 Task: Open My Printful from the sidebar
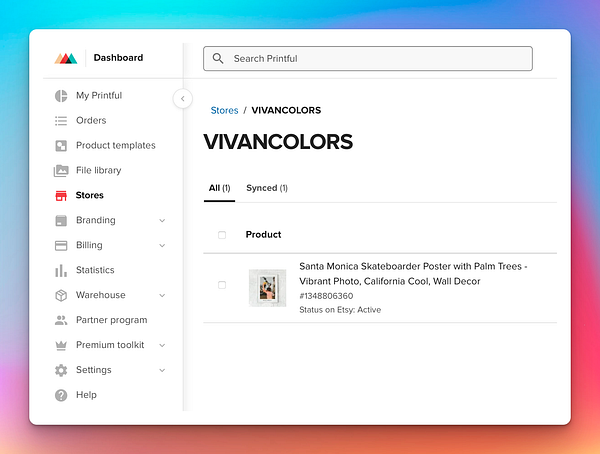tap(99, 95)
